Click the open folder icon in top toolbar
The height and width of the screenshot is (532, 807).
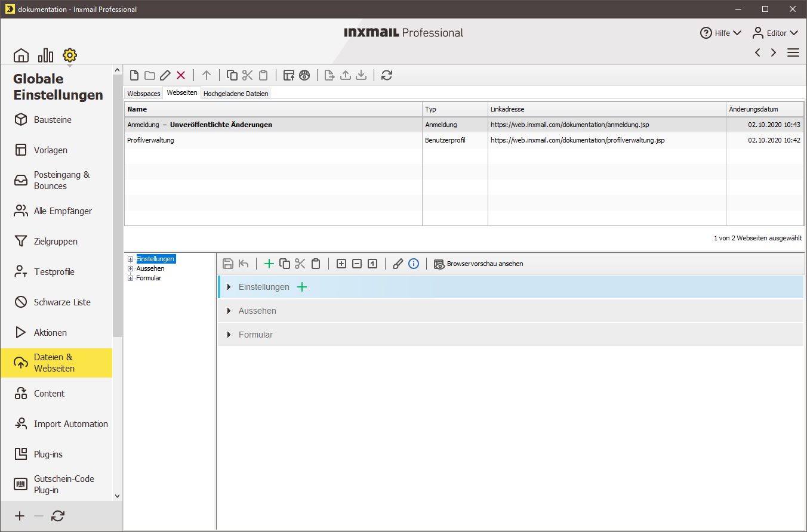pyautogui.click(x=150, y=75)
